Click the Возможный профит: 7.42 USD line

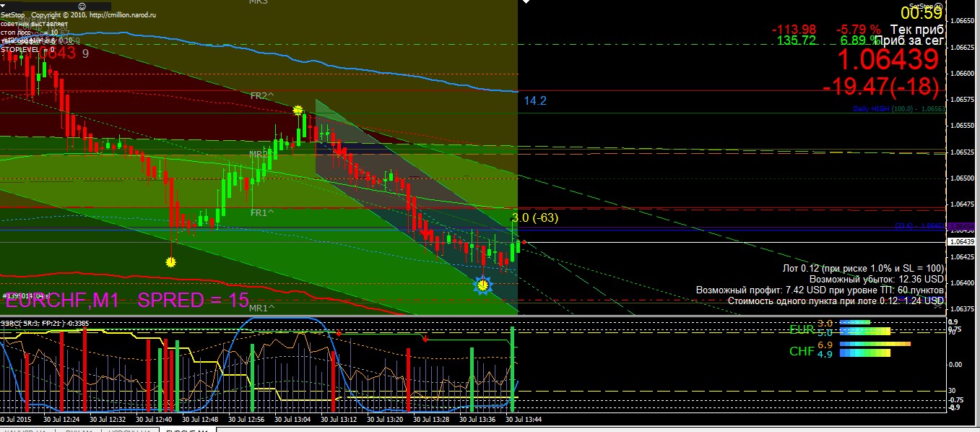point(820,290)
